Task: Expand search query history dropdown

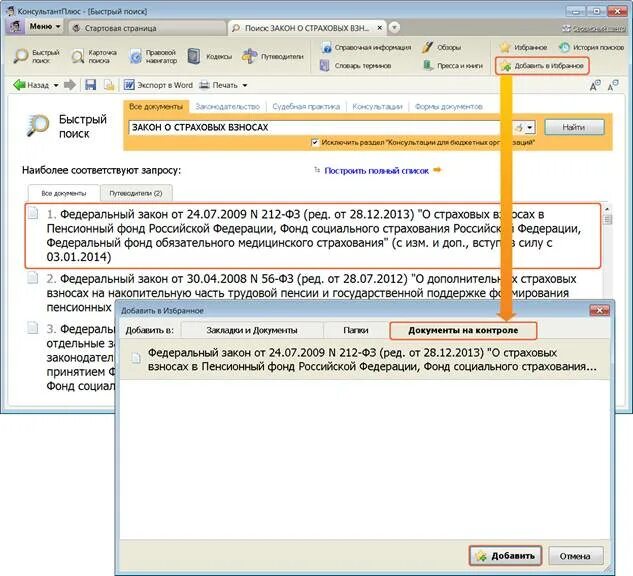Action: [x=530, y=128]
